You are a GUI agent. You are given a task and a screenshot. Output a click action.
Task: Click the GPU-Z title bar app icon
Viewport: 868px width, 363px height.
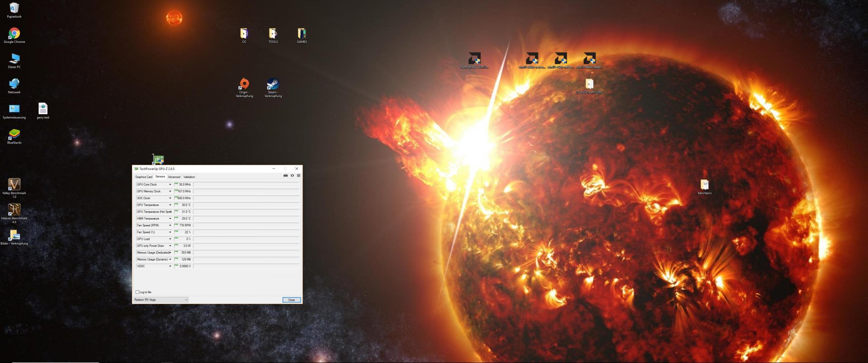[x=137, y=169]
